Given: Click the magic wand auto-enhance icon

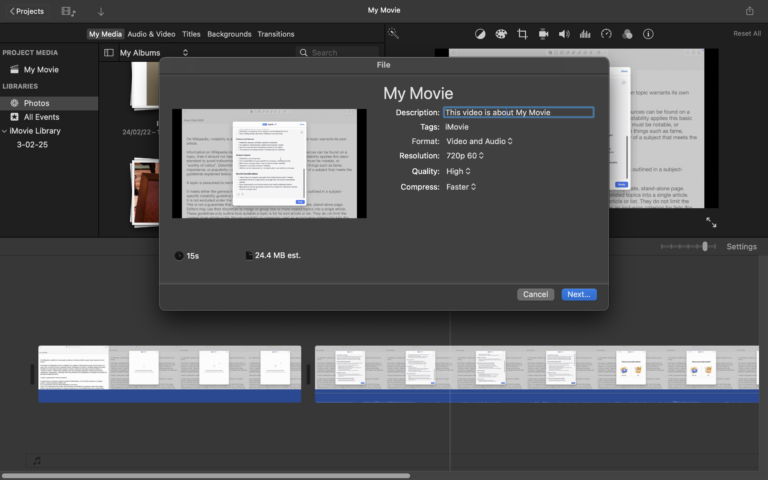Looking at the screenshot, I should [394, 34].
